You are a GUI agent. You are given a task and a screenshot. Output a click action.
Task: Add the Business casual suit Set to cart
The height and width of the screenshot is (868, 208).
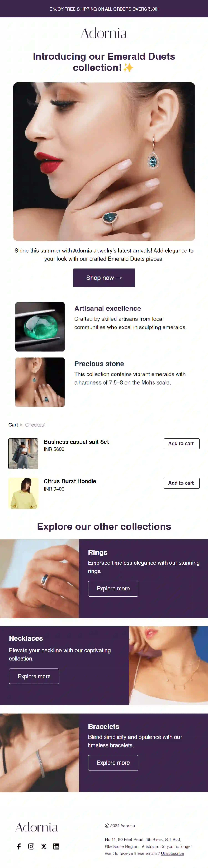[181, 443]
